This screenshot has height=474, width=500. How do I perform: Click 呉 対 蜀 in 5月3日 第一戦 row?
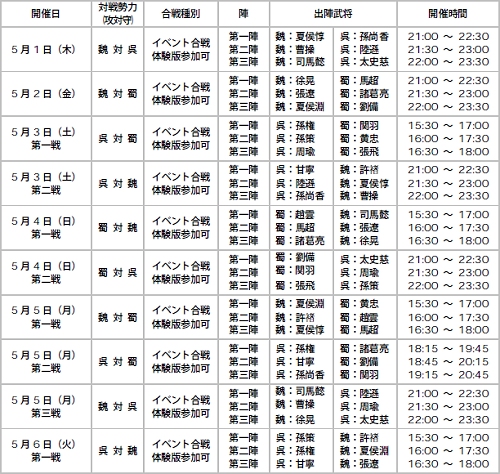(118, 139)
